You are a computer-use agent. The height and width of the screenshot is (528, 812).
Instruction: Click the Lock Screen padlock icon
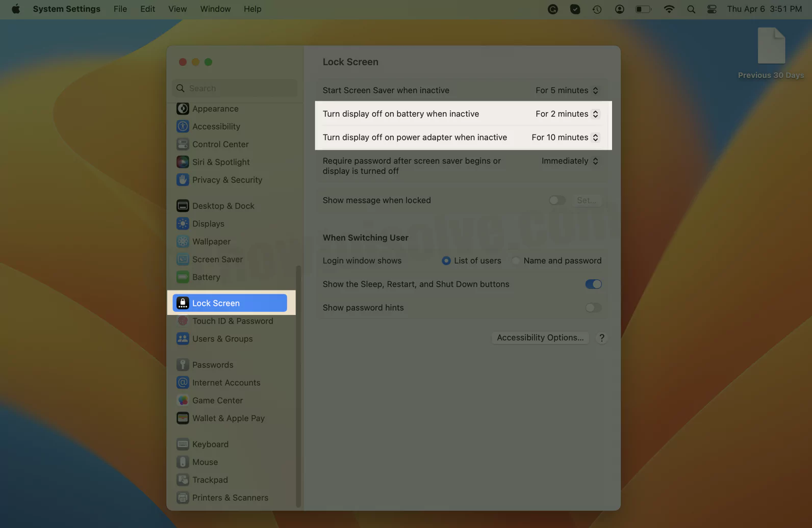coord(183,303)
